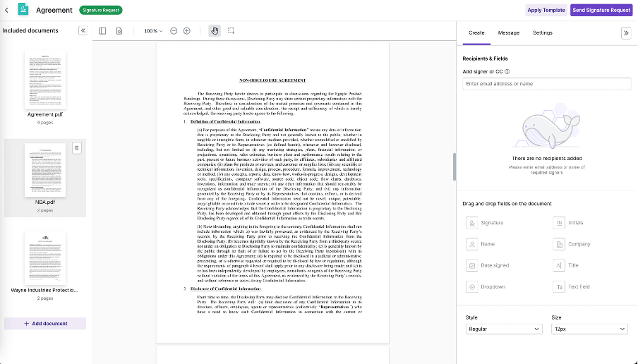The image size is (638, 364).
Task: Click the page view icon in toolbar
Action: [119, 31]
